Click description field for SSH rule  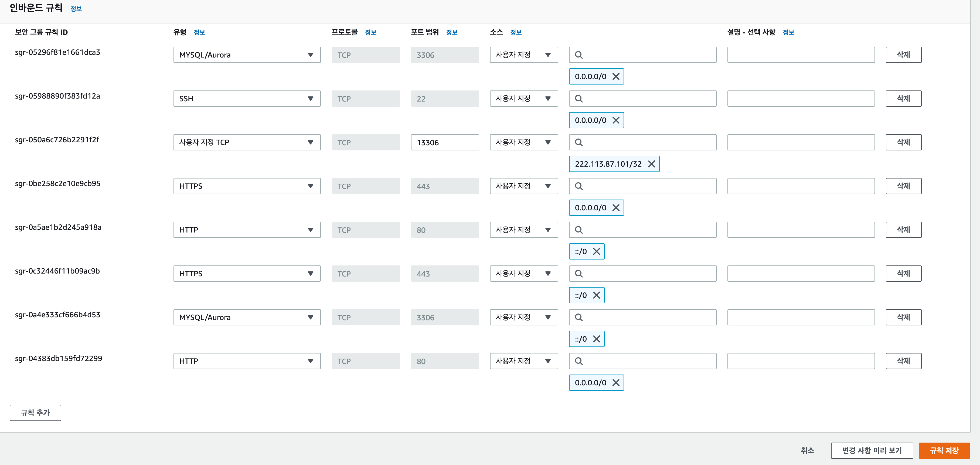point(801,99)
